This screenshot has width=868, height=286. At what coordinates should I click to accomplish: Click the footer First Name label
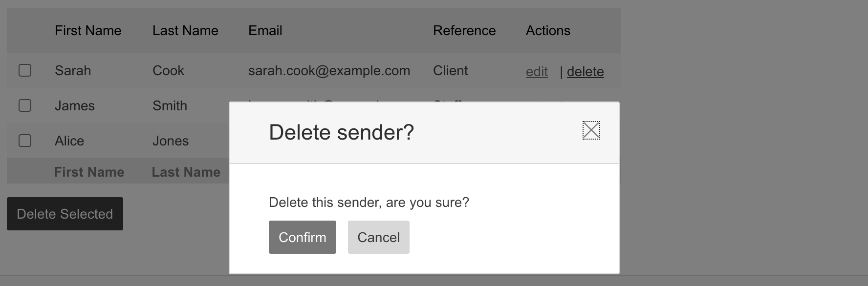pos(89,172)
